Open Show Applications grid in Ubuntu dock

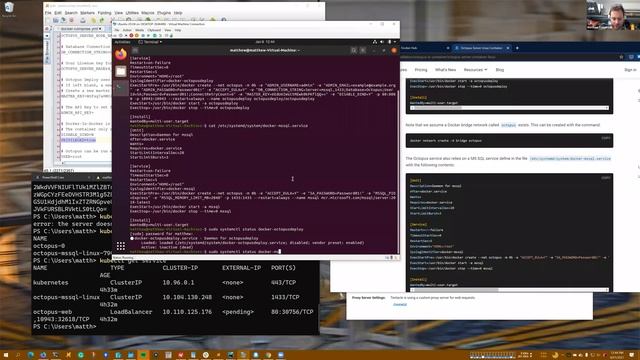pos(121,246)
